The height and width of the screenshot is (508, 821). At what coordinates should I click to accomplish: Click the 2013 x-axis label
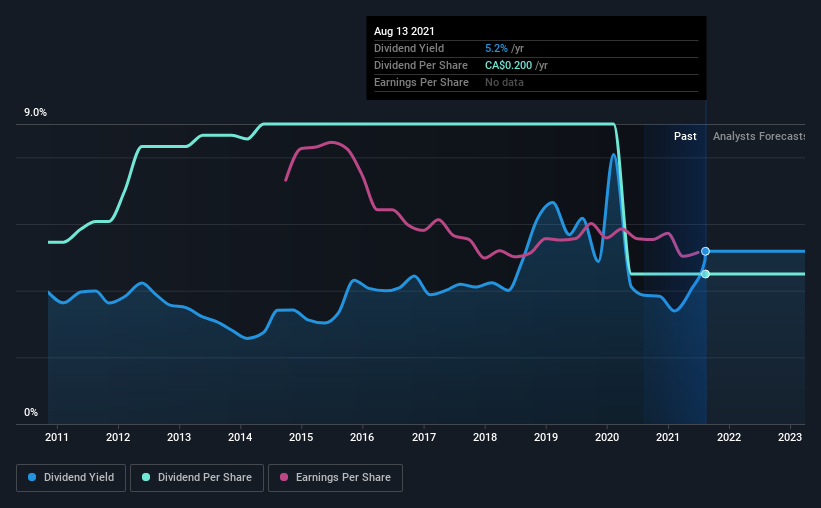(x=179, y=437)
